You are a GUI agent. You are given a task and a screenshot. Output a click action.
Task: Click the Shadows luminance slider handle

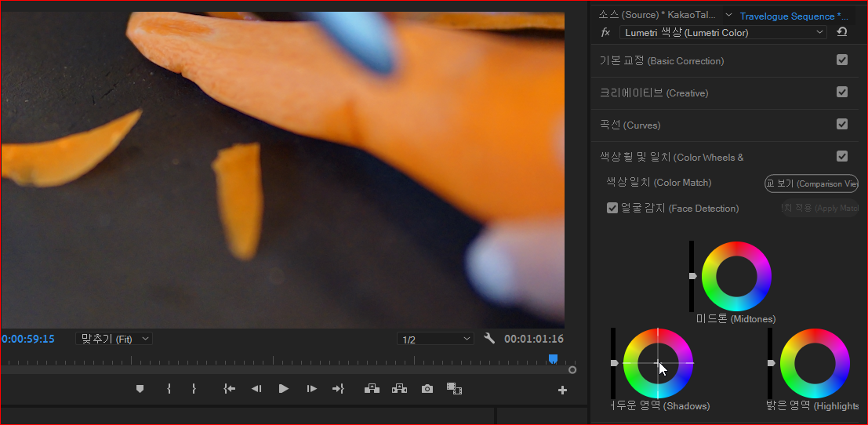614,363
